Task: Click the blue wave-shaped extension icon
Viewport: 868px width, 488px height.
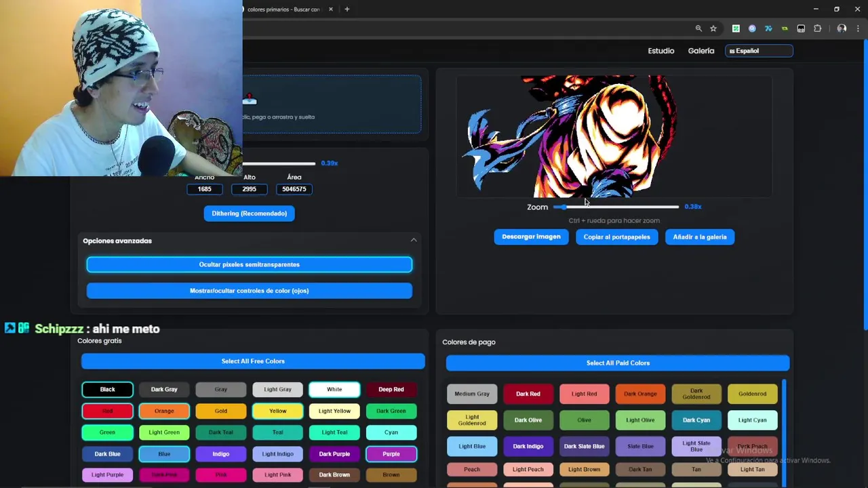Action: pyautogui.click(x=768, y=28)
